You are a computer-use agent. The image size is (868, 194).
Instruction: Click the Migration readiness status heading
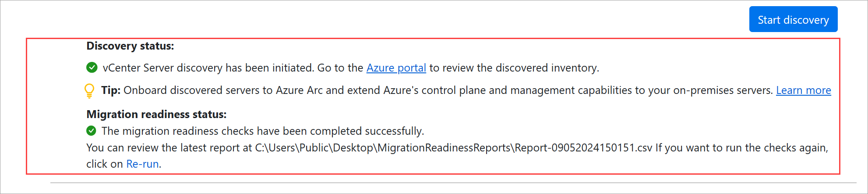pos(156,115)
